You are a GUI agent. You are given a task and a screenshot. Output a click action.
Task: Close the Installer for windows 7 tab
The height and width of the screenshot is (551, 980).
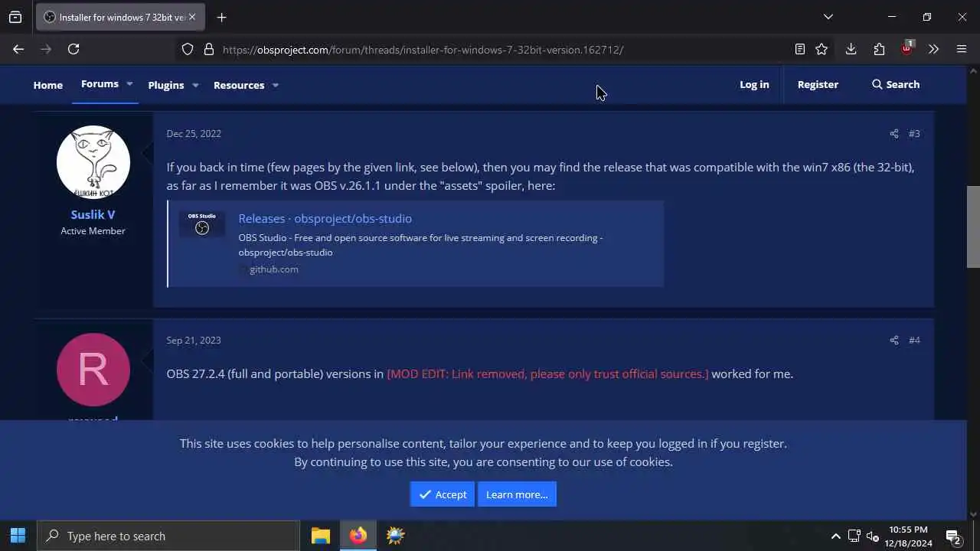coord(191,17)
